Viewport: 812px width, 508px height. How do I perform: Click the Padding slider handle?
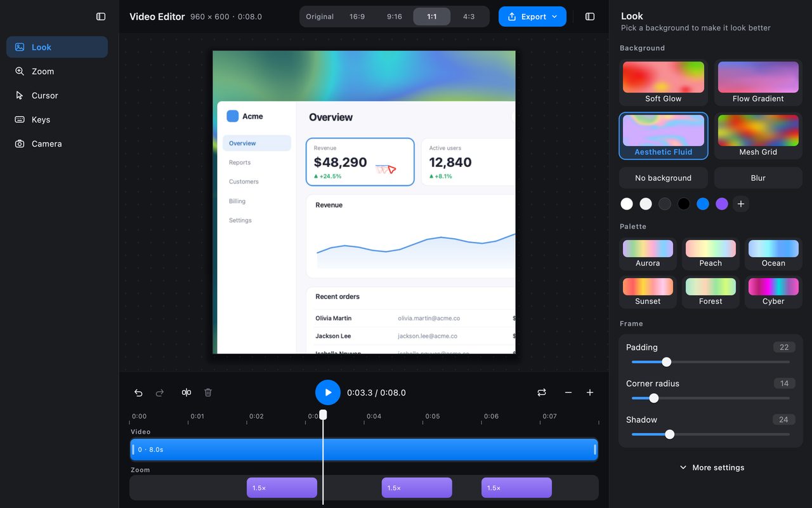667,362
